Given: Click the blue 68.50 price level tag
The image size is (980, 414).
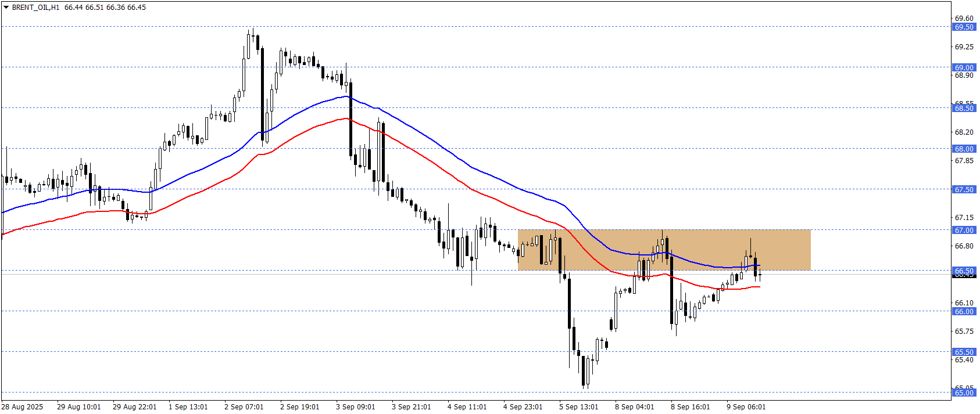Looking at the screenshot, I should (x=964, y=109).
